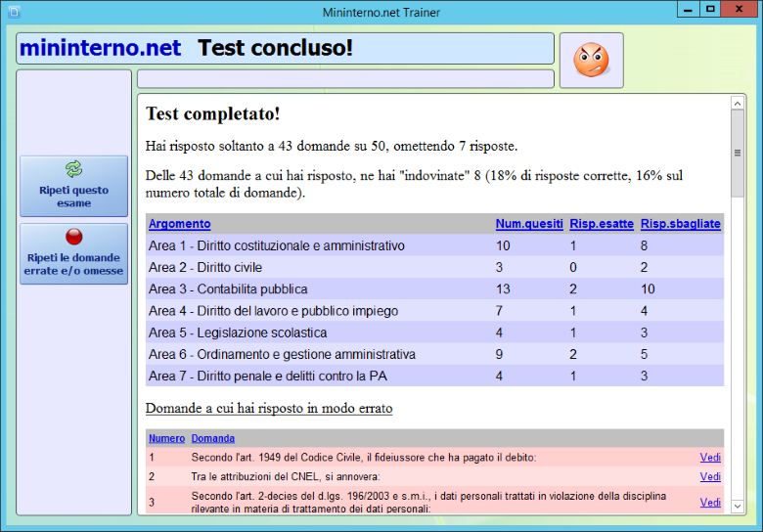Image resolution: width=763 pixels, height=532 pixels.
Task: Open 'Vedi' link for question 1
Action: (x=710, y=457)
